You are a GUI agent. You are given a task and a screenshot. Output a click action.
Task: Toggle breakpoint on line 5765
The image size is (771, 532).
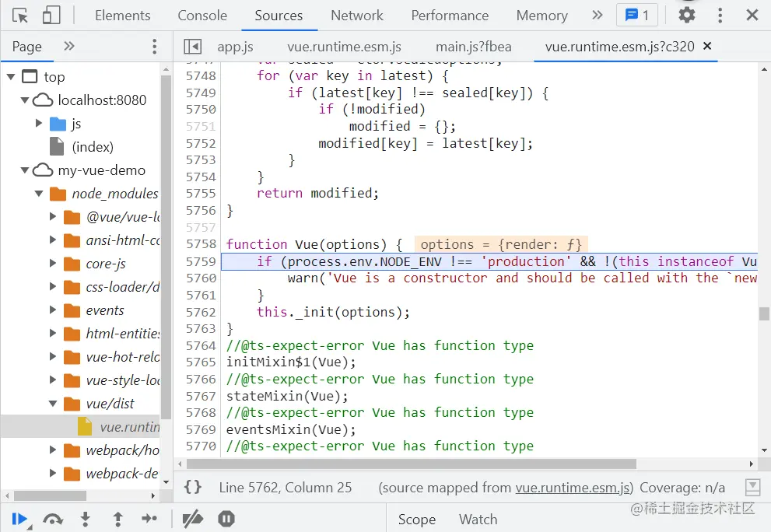tap(201, 362)
